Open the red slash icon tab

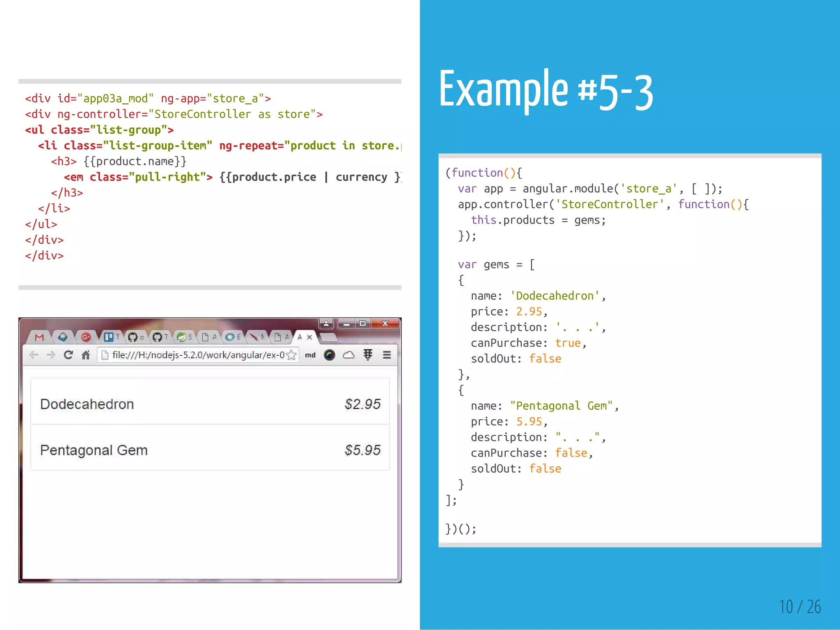(257, 337)
